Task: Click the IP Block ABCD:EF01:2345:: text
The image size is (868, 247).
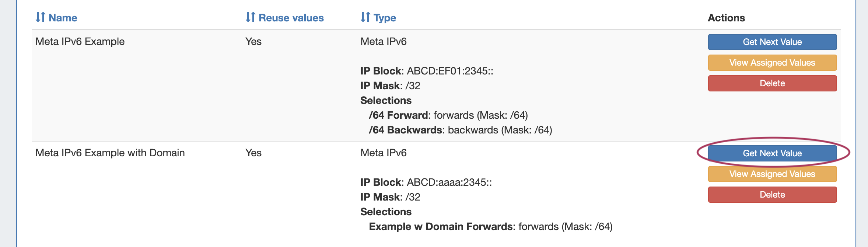Action: pos(427,71)
